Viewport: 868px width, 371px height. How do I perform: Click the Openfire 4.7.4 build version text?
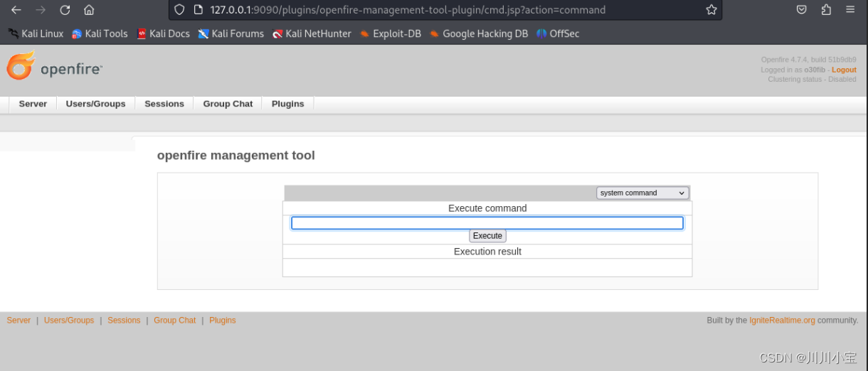(x=809, y=60)
